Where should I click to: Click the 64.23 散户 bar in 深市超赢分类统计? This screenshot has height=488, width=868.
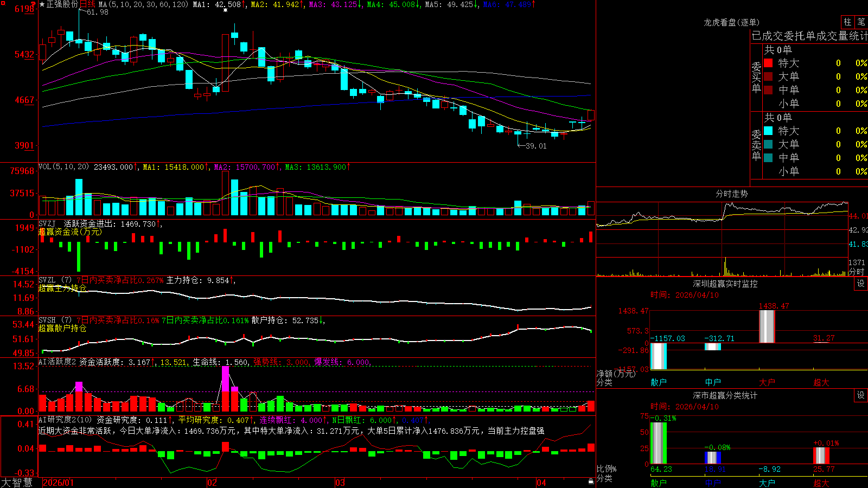pos(659,443)
